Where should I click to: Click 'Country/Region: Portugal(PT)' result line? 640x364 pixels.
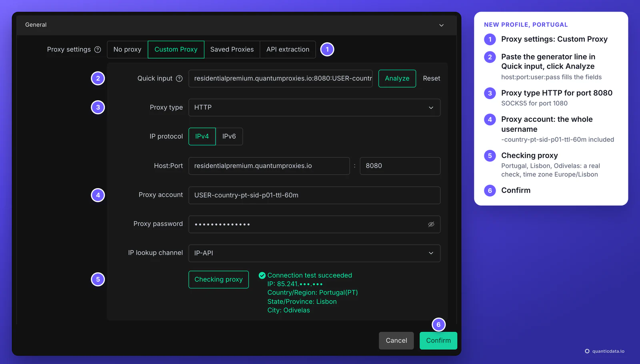click(312, 293)
